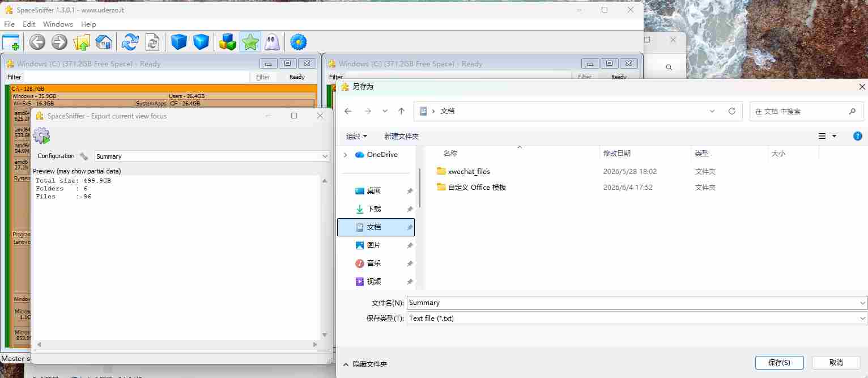The image size is (868, 378).
Task: Click the gear icon in Export dialog
Action: [x=41, y=135]
